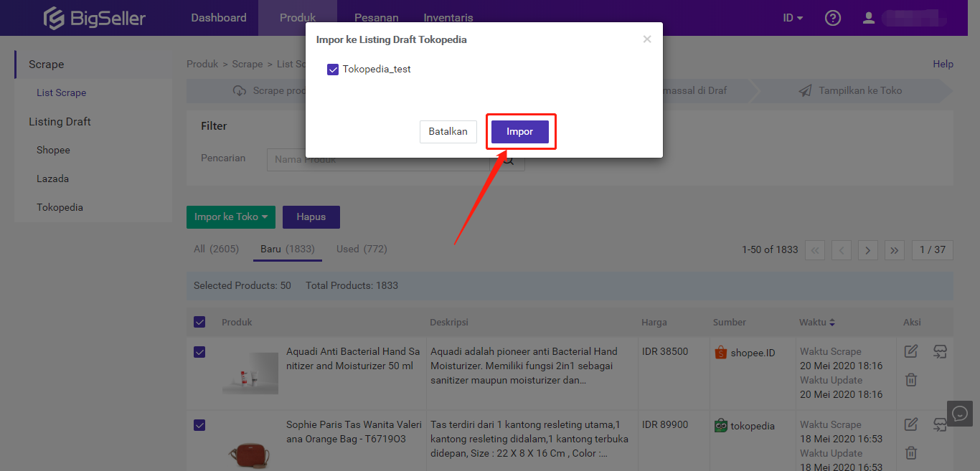Viewport: 980px width, 471px height.
Task: Cancel with the Batalkan button
Action: click(x=448, y=132)
